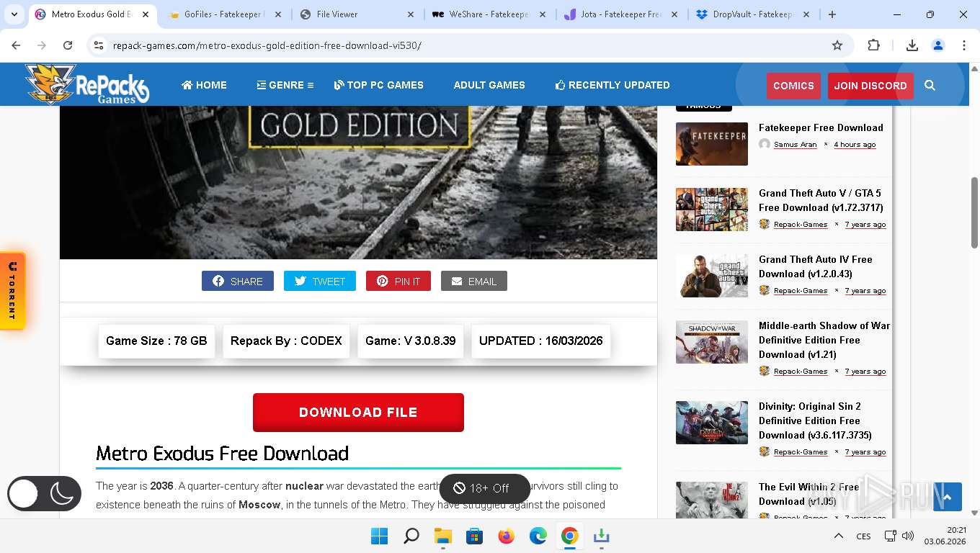980x553 pixels.
Task: Open Chrome downloads icon in toolbar
Action: click(912, 45)
